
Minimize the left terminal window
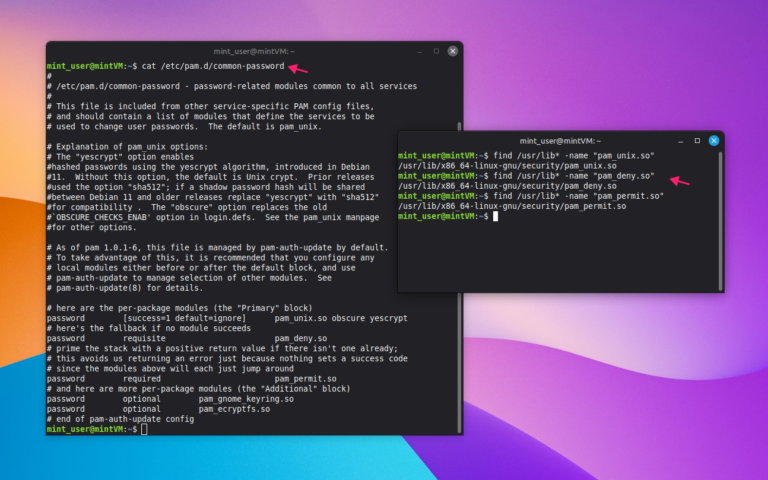(x=419, y=51)
